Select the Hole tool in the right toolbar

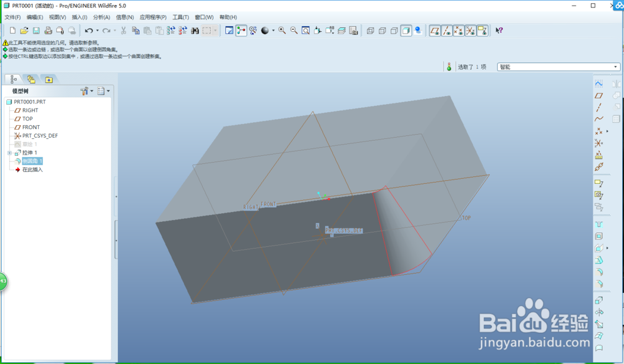(x=599, y=224)
